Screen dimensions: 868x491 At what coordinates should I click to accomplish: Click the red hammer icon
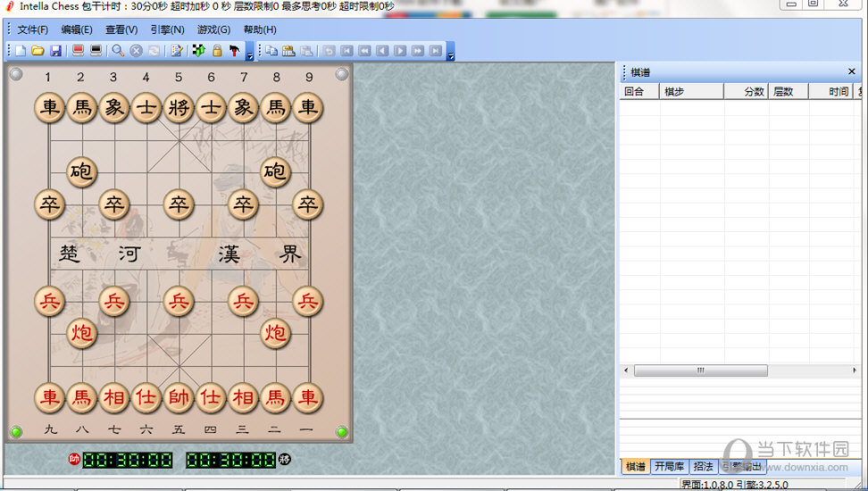click(x=235, y=51)
